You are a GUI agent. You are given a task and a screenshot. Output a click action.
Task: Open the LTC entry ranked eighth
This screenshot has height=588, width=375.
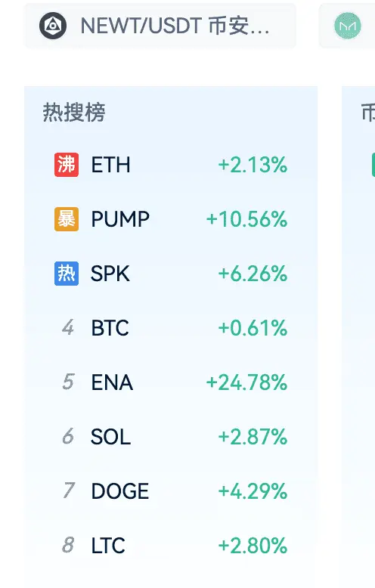point(171,545)
